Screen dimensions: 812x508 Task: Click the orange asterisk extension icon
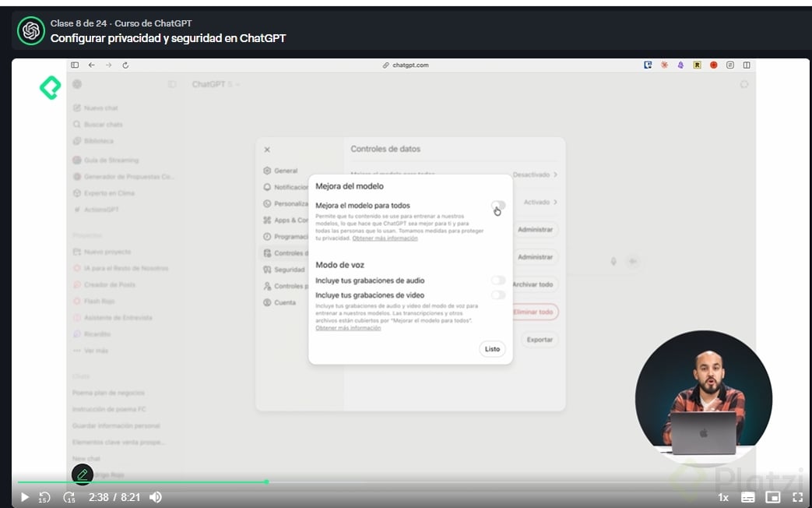pyautogui.click(x=664, y=65)
